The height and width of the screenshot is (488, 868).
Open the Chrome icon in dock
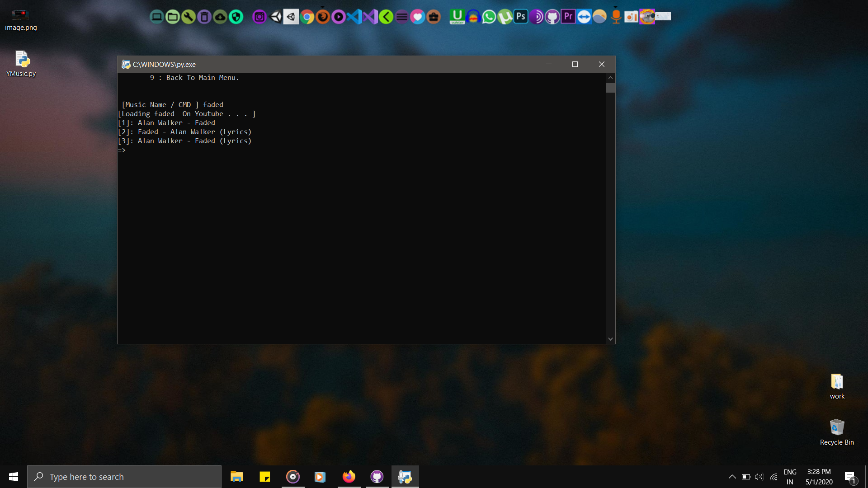pos(307,17)
